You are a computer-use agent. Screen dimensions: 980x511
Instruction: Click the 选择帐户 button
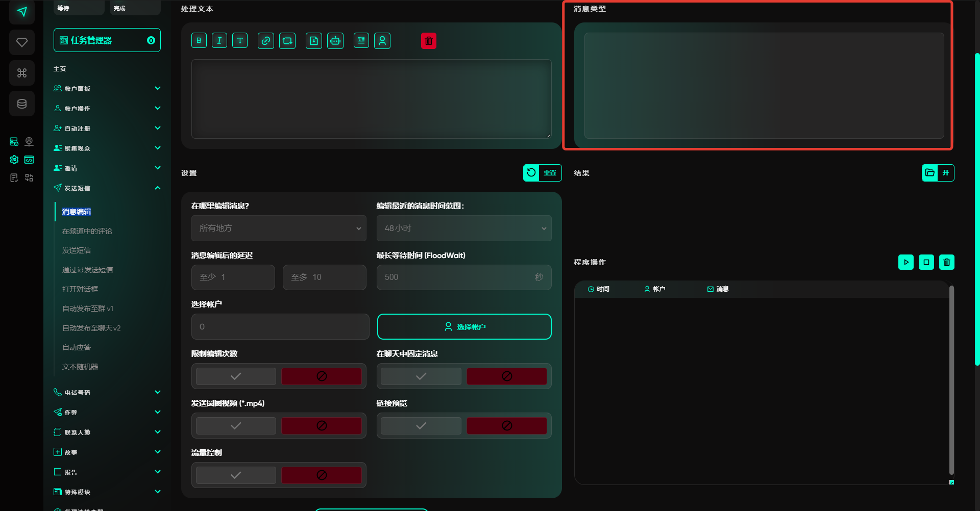(x=464, y=327)
